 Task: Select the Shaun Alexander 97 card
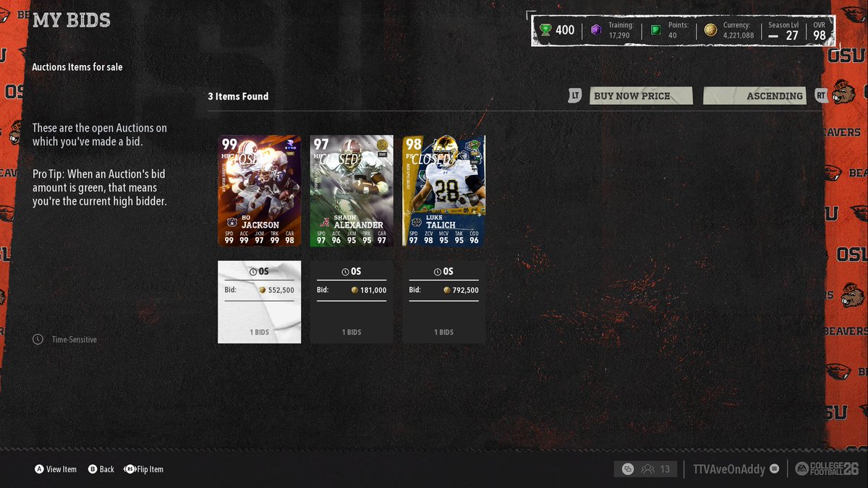click(352, 191)
